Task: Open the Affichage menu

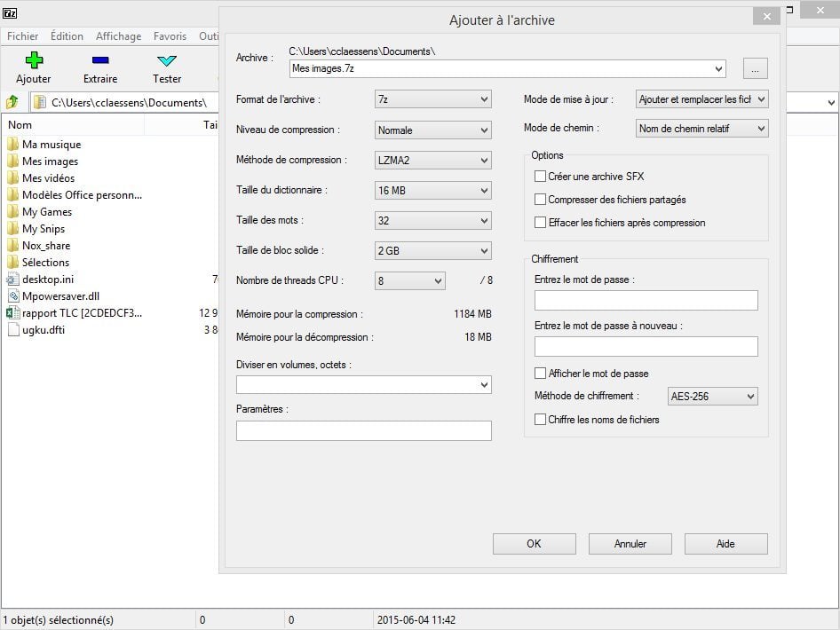Action: click(x=118, y=36)
